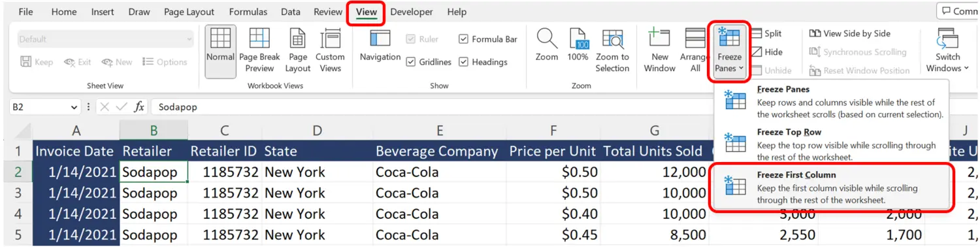This screenshot has width=980, height=247.
Task: Select column A header
Action: click(x=76, y=131)
